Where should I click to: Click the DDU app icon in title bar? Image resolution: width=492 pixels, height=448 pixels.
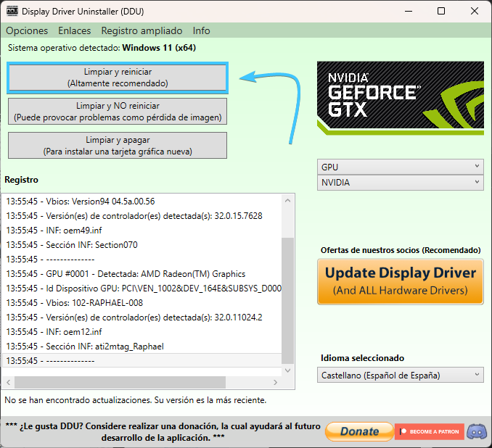(x=12, y=11)
